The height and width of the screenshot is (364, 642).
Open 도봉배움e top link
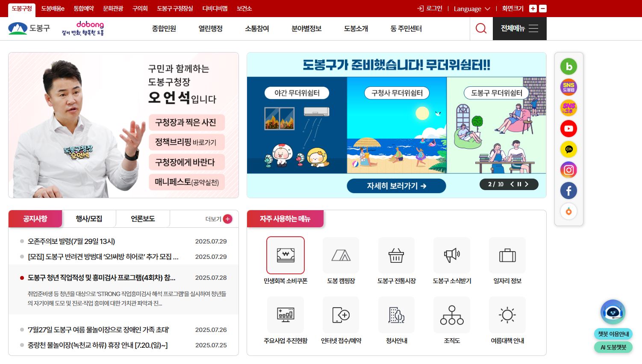point(53,9)
